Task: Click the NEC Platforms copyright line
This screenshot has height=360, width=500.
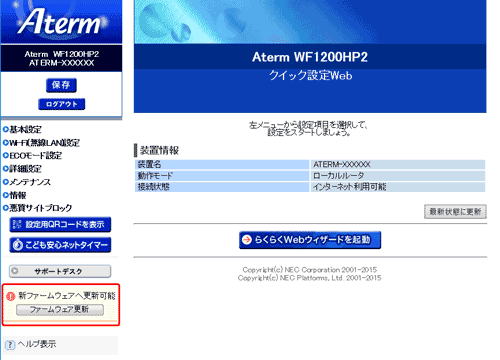Action: click(x=310, y=278)
